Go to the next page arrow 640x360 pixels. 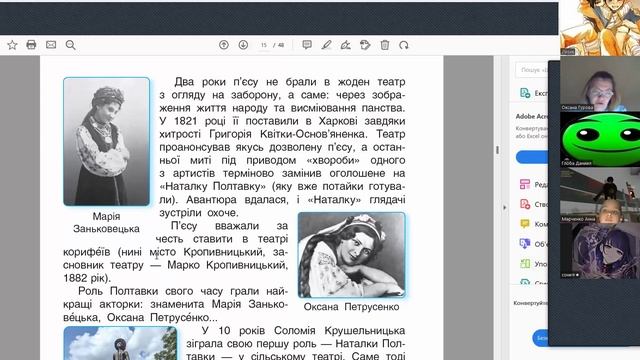coord(243,45)
